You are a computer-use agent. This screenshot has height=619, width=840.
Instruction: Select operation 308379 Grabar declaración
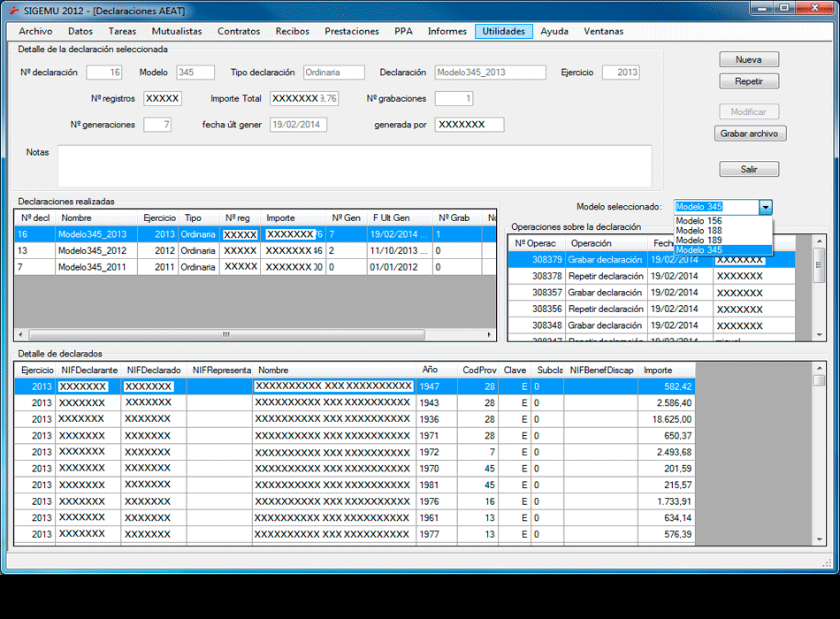click(652, 260)
